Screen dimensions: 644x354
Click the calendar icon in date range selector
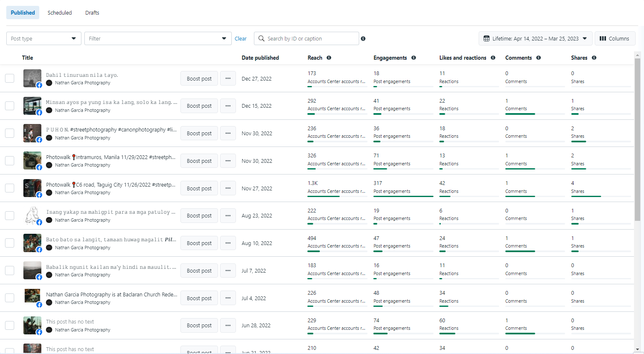pos(487,38)
